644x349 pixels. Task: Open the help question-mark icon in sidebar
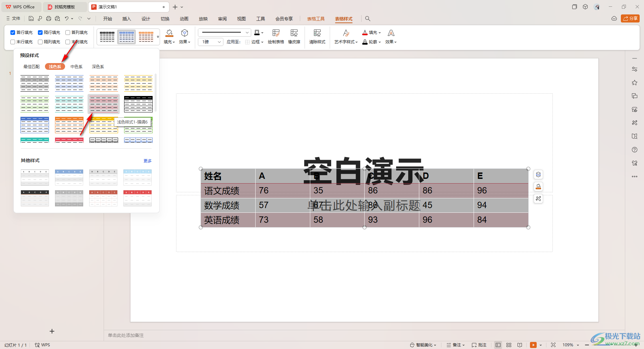[635, 150]
